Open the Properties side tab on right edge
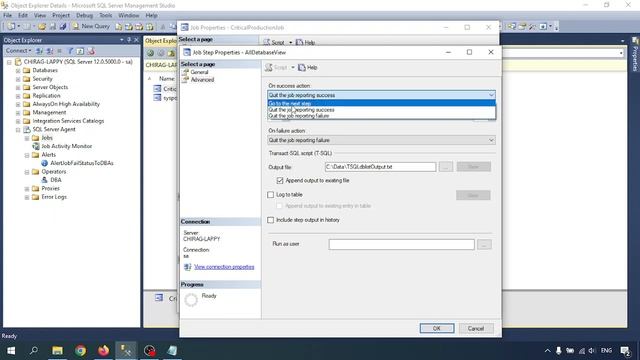The width and height of the screenshot is (640, 360). tap(635, 55)
